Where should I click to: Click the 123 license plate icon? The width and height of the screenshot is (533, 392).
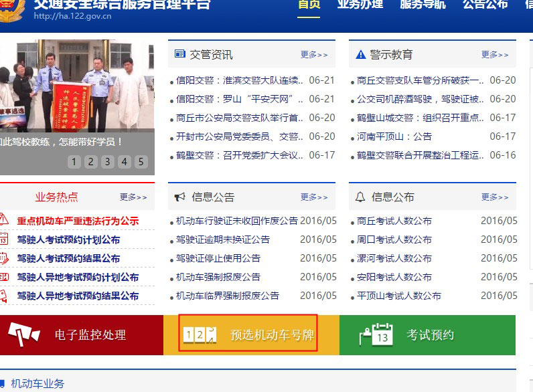tap(200, 335)
